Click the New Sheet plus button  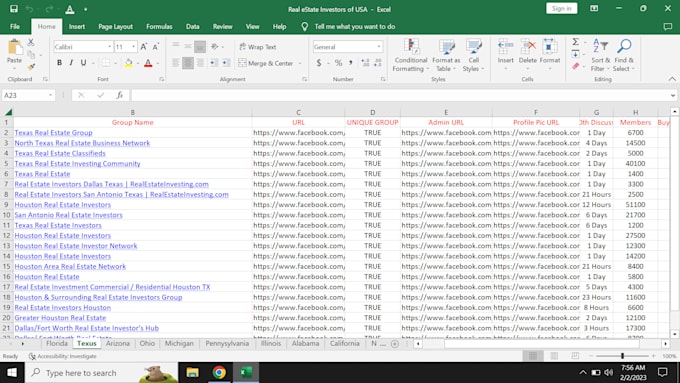[395, 344]
